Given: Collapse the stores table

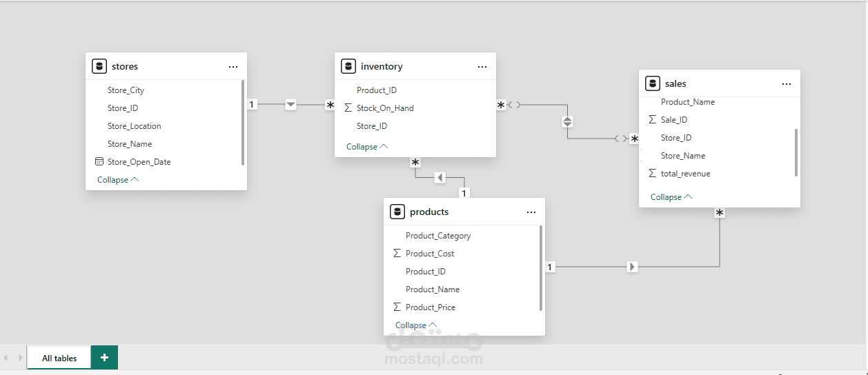Looking at the screenshot, I should click(118, 180).
